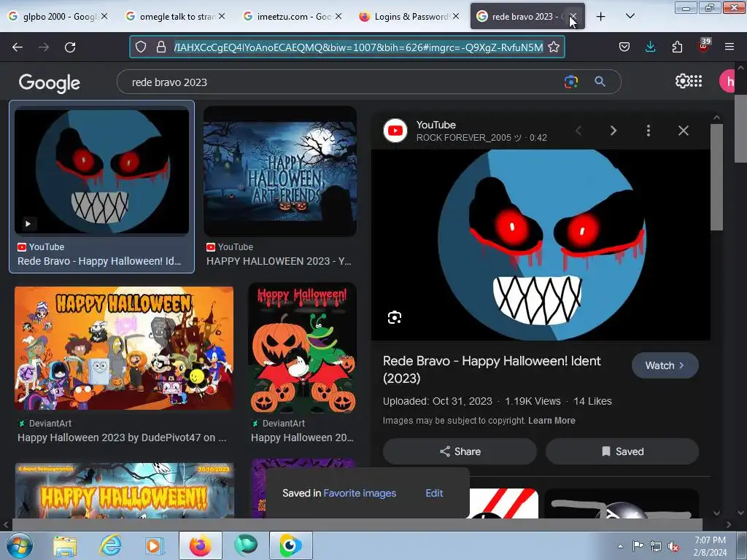Image resolution: width=747 pixels, height=560 pixels.
Task: Select the Rede Bravo blue face thumbnail
Action: [x=101, y=171]
